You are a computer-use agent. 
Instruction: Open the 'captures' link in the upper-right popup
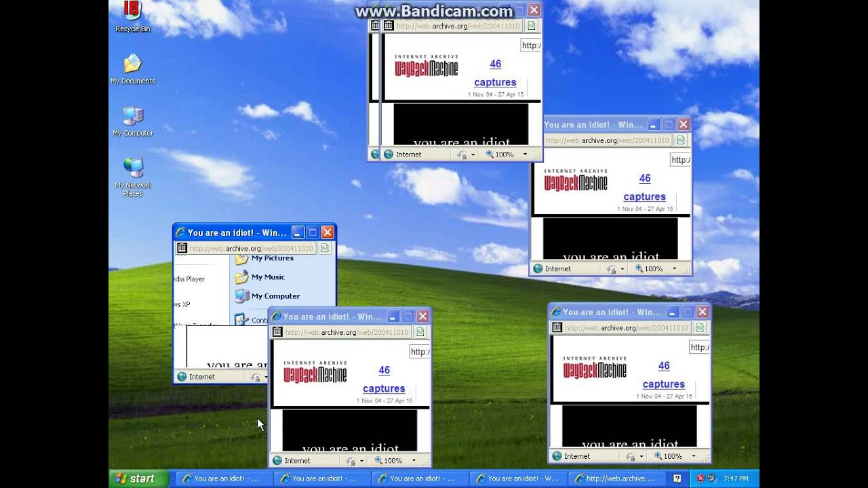(x=645, y=197)
